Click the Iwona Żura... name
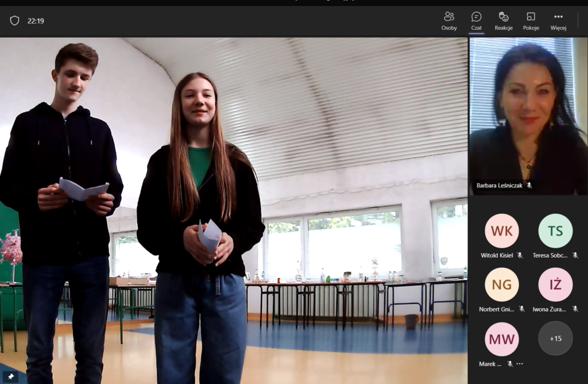 click(550, 309)
